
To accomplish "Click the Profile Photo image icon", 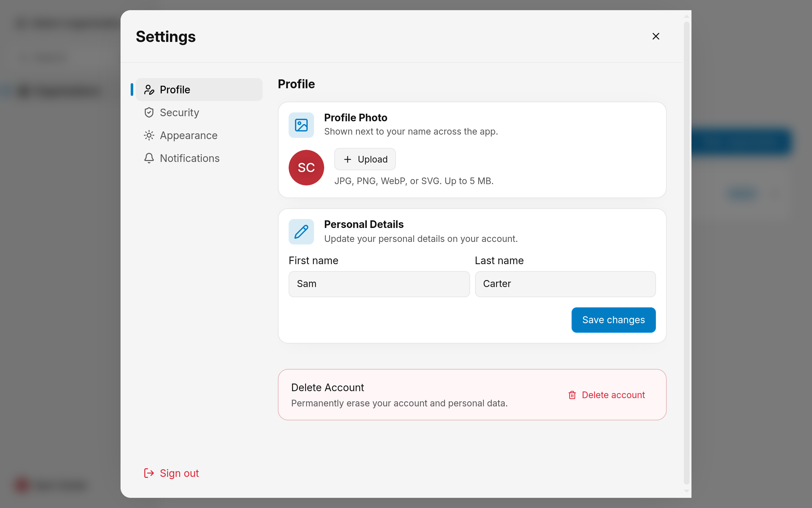I will (301, 125).
